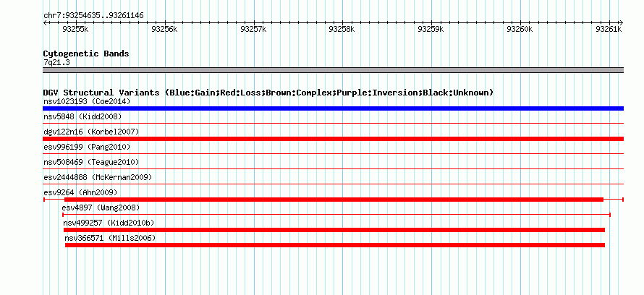Image resolution: width=644 pixels, height=295 pixels.
Task: Click the thick red bar for nsv499257
Action: coord(334,230)
